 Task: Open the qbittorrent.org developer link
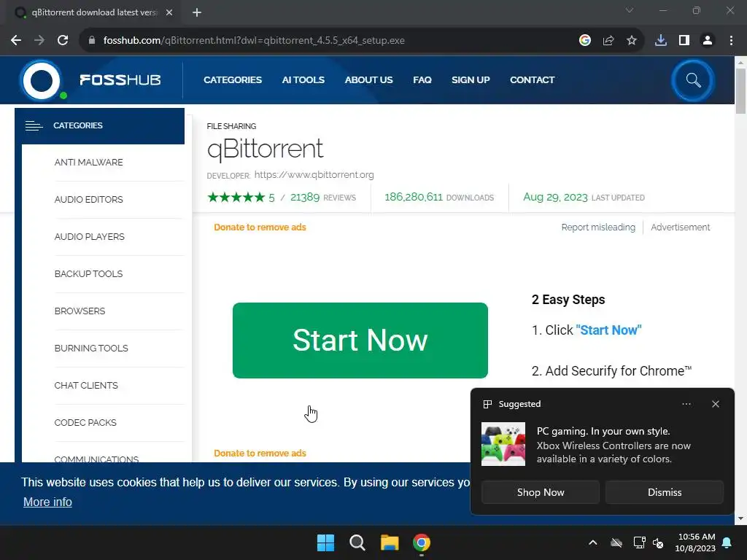click(314, 175)
